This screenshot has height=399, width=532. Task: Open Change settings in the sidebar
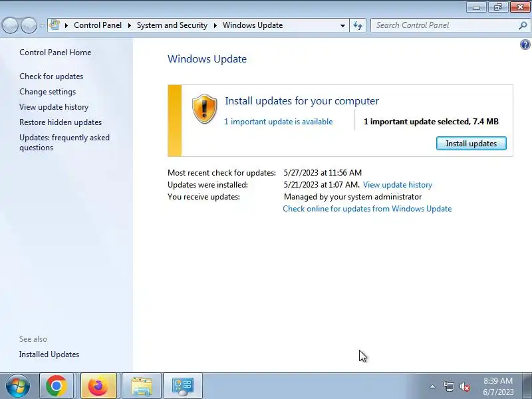47,92
